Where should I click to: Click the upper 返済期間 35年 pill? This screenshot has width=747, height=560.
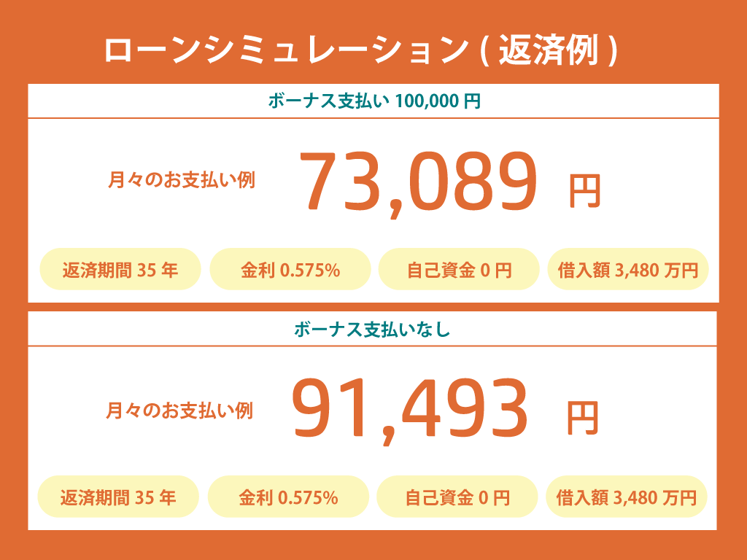pyautogui.click(x=120, y=269)
